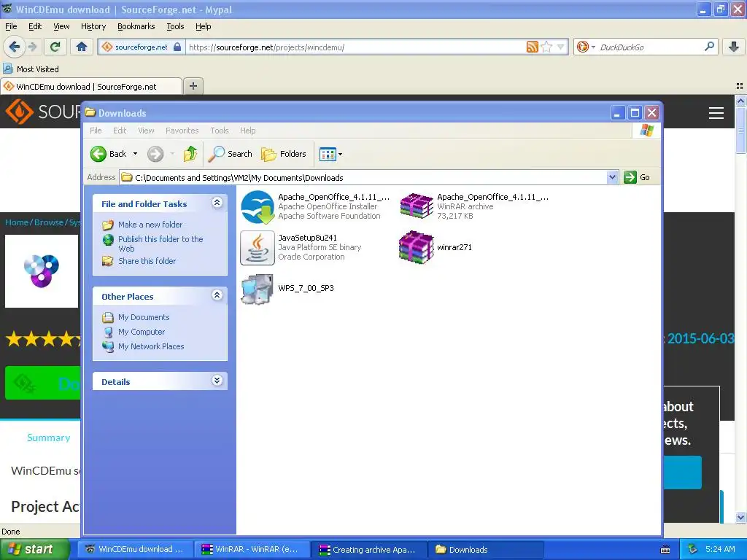Image resolution: width=747 pixels, height=560 pixels.
Task: Open the Views icon in Explorer toolbar
Action: pyautogui.click(x=328, y=154)
